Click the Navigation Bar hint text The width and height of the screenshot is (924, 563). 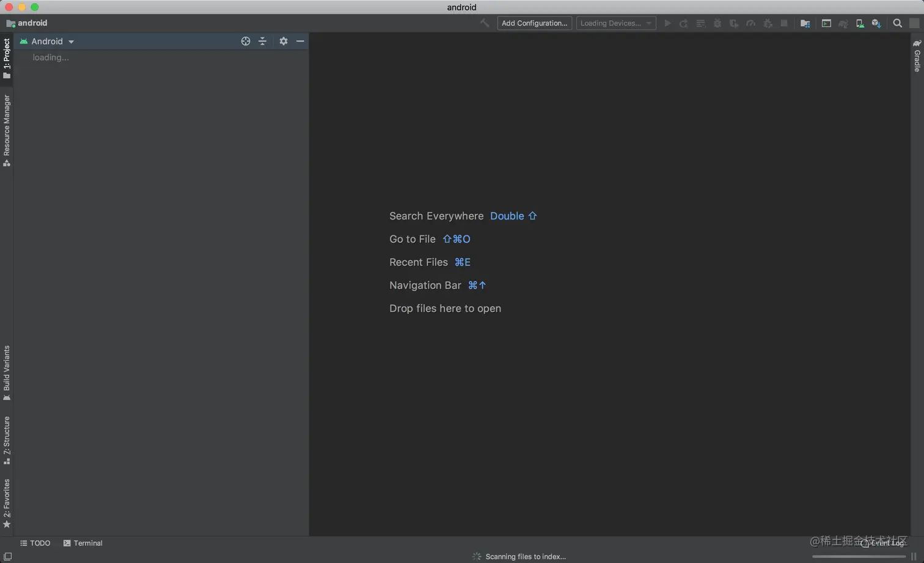point(425,285)
